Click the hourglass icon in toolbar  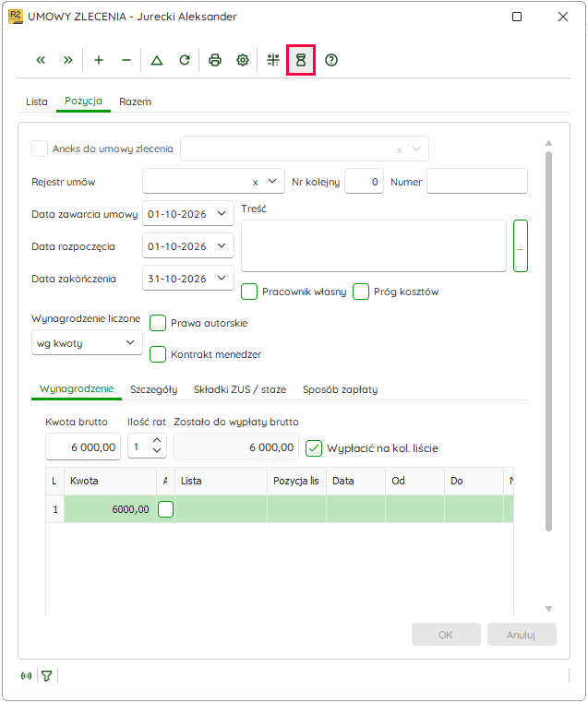pyautogui.click(x=301, y=60)
